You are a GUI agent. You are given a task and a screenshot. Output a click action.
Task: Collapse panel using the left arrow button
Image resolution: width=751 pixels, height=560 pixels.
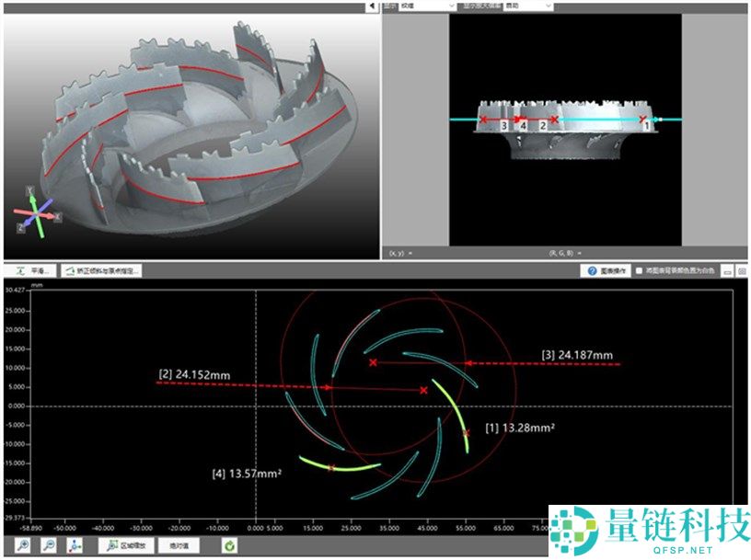(x=372, y=6)
